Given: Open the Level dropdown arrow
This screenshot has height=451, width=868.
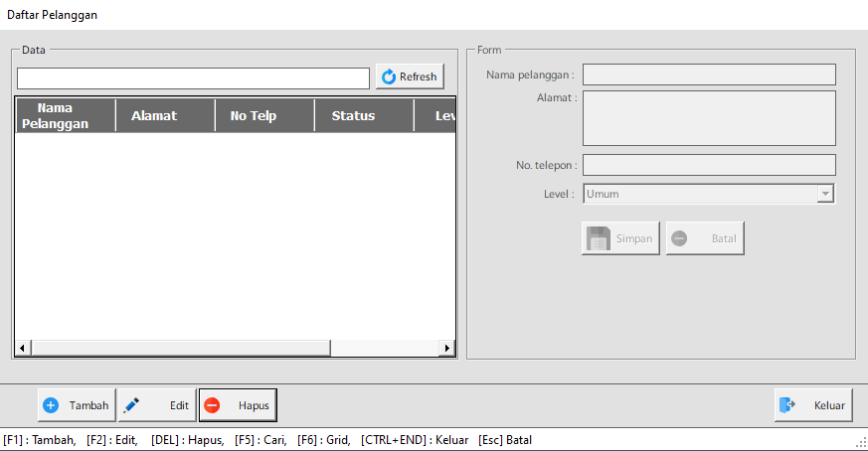Looking at the screenshot, I should [x=825, y=194].
